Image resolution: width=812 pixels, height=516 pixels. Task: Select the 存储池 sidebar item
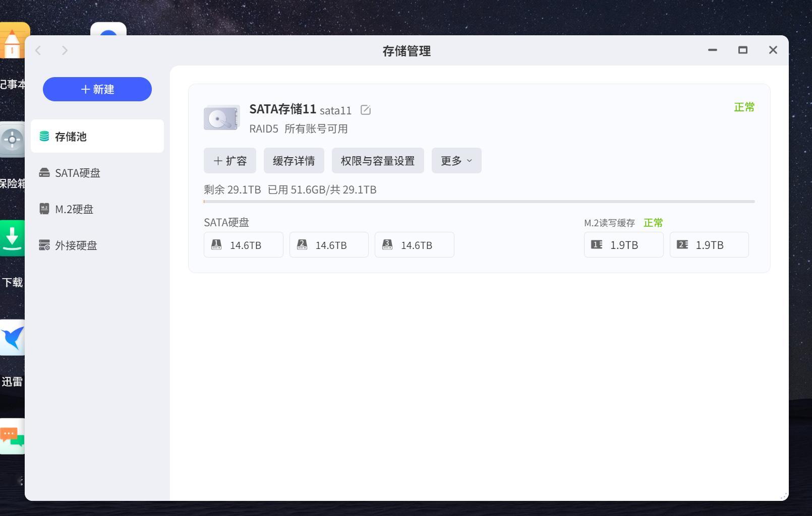pos(97,136)
